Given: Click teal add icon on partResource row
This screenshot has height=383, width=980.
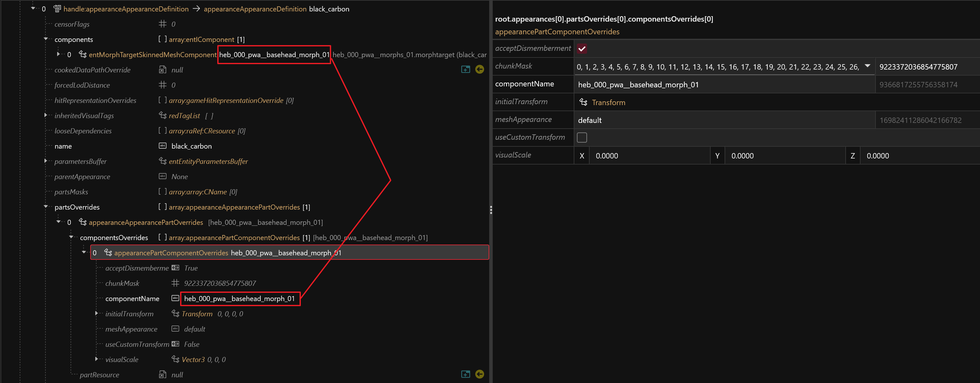Looking at the screenshot, I should click(465, 374).
